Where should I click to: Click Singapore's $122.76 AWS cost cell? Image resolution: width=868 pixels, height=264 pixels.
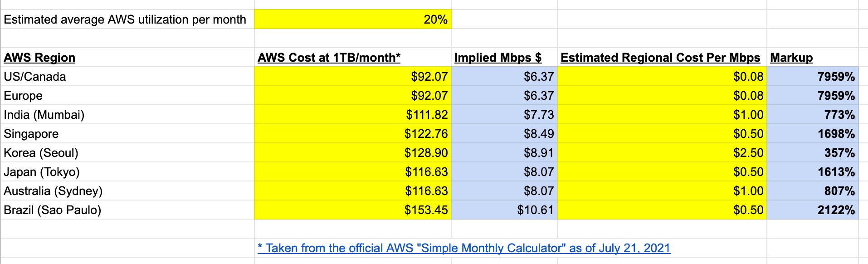click(x=352, y=134)
